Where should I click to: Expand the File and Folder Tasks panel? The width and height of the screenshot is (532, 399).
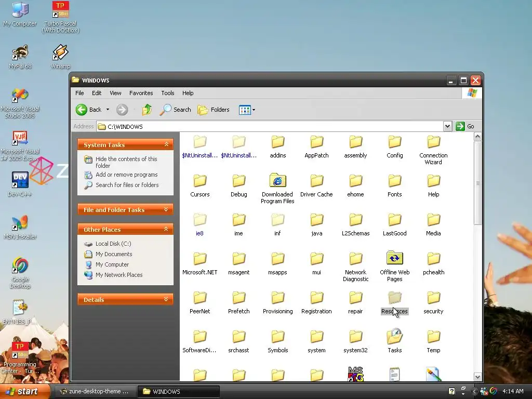166,209
